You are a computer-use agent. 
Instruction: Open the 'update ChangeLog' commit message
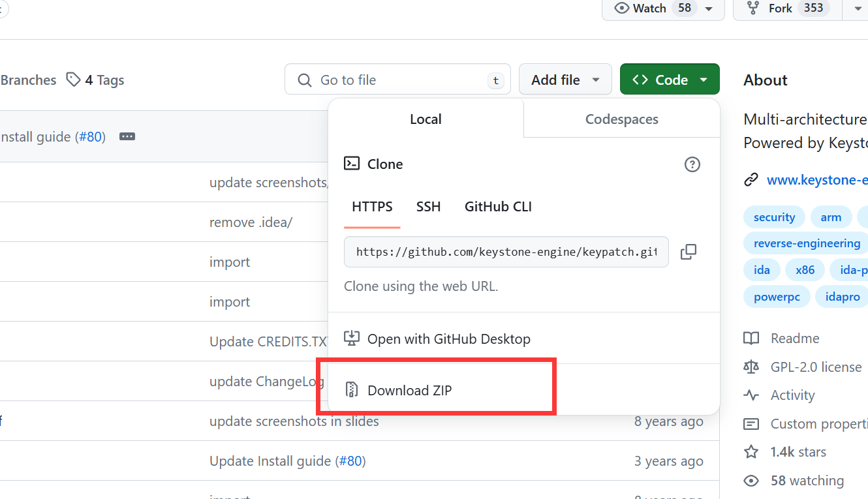click(267, 381)
